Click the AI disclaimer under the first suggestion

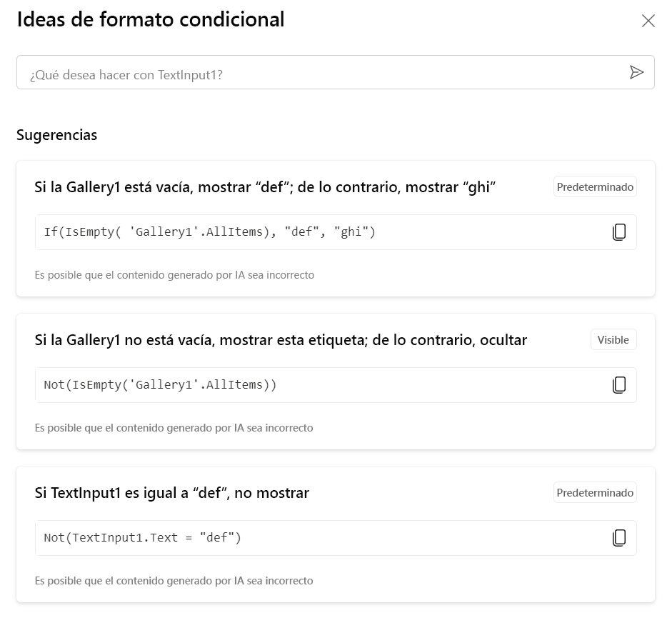point(174,275)
